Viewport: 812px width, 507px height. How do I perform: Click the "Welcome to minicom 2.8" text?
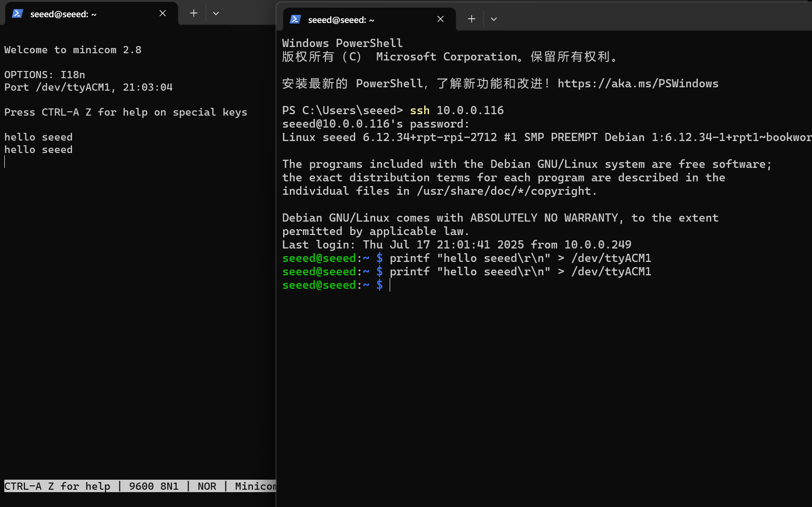[73, 50]
